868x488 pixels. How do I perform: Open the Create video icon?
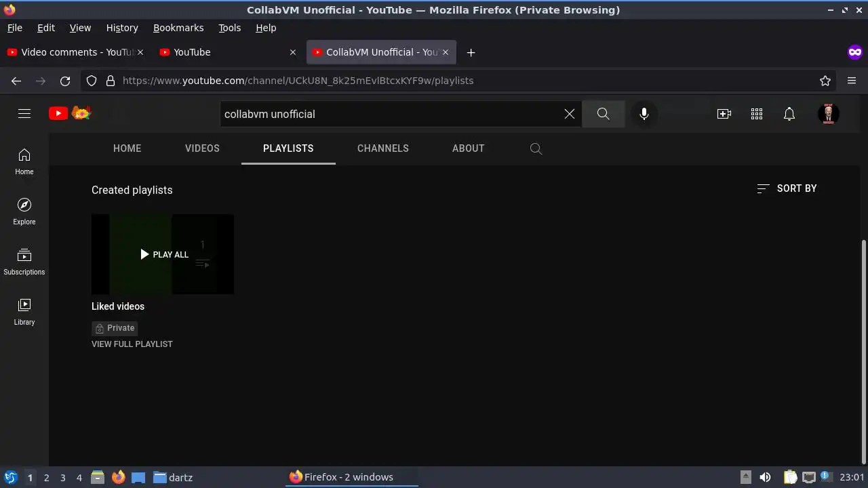pos(724,114)
